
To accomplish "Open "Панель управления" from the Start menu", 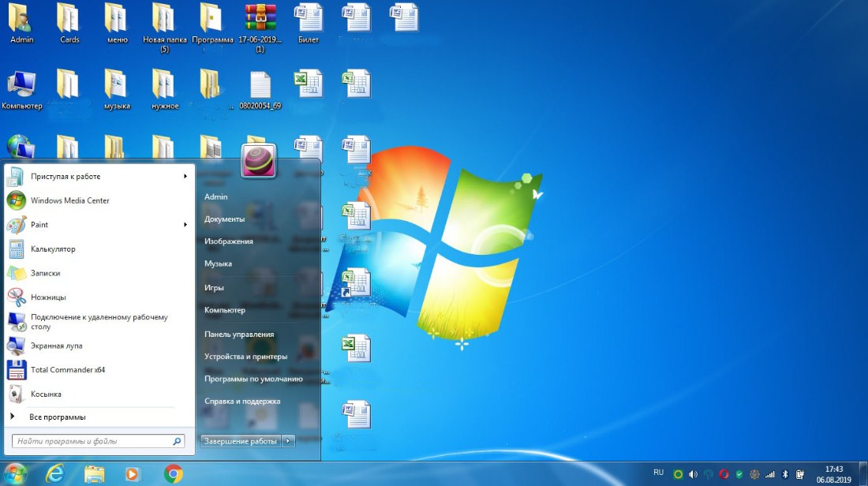I will point(239,334).
